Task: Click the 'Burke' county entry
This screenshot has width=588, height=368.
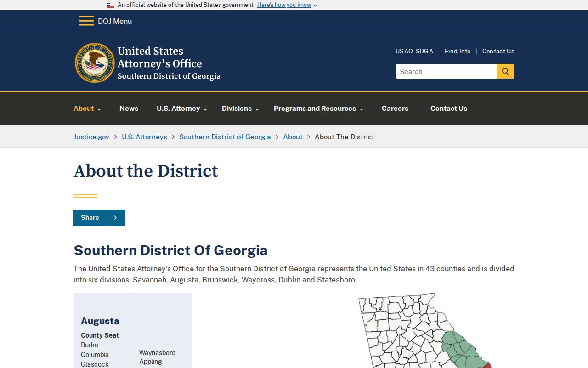Action: pyautogui.click(x=90, y=345)
